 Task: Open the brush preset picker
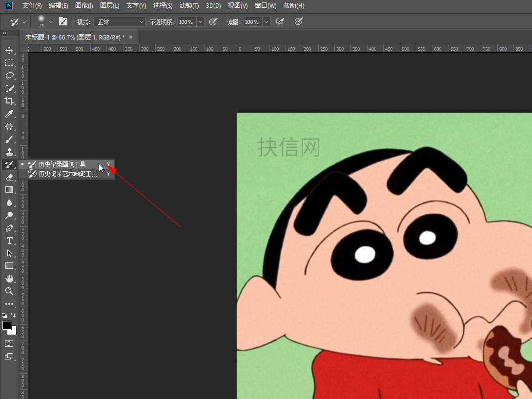point(51,22)
